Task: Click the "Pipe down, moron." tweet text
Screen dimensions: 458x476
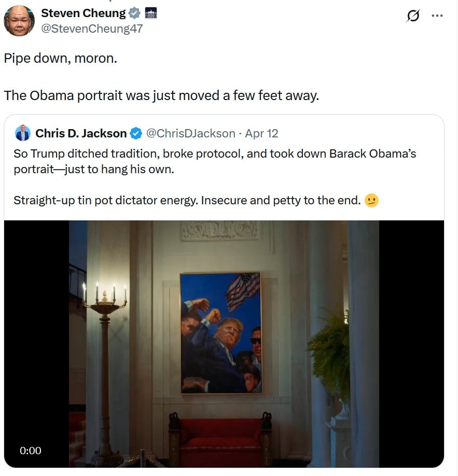Action: pos(61,58)
